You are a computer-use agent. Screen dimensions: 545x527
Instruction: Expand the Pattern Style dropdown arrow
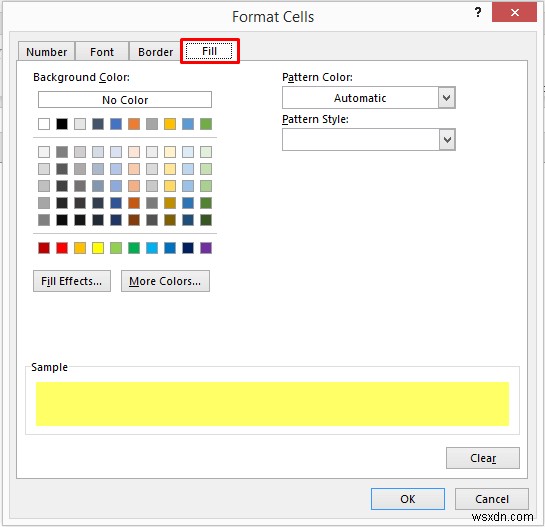coord(447,140)
